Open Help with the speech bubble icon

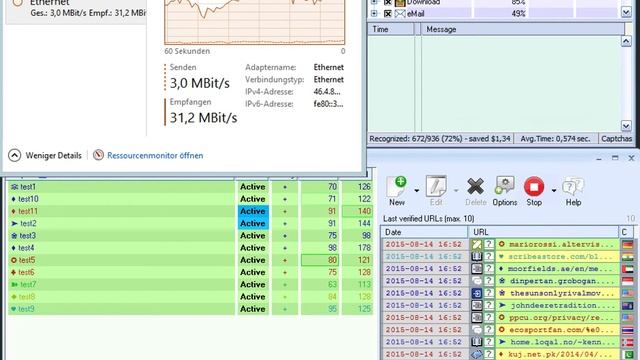(573, 191)
